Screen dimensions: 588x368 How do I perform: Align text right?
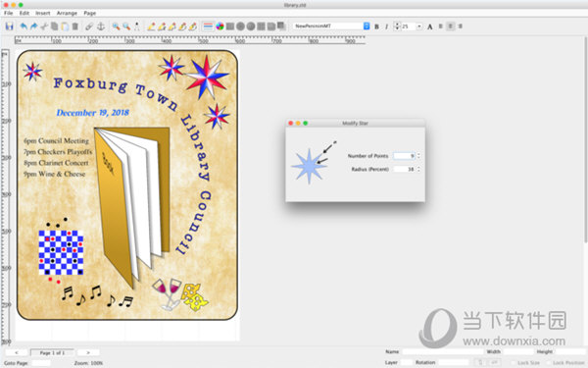[x=461, y=26]
